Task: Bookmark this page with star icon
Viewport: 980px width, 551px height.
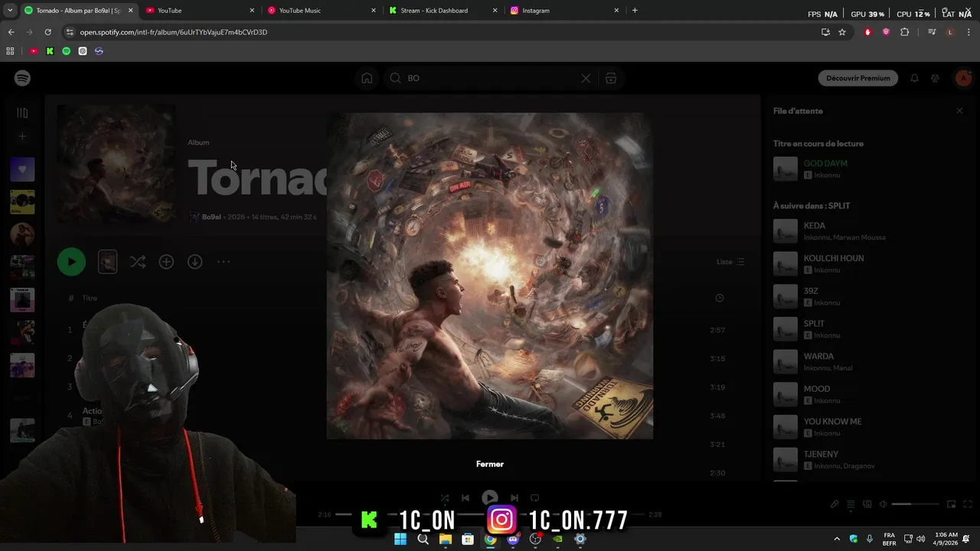Action: click(x=842, y=32)
